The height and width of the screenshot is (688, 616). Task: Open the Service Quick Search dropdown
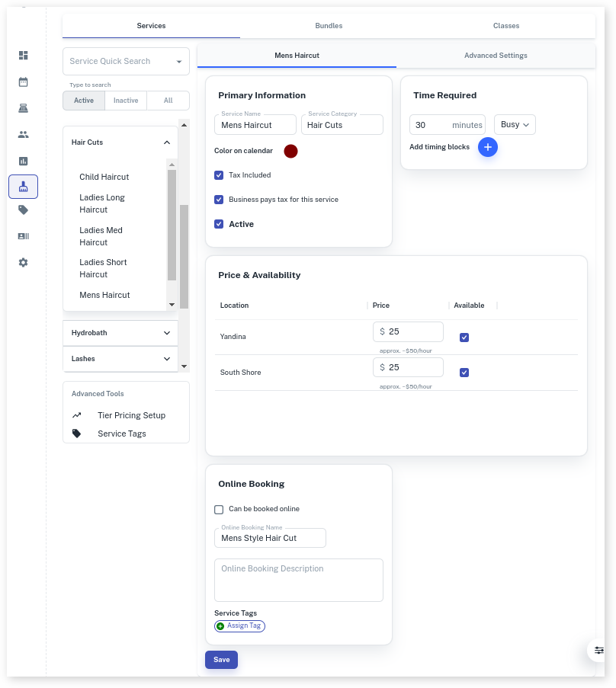[x=179, y=62]
